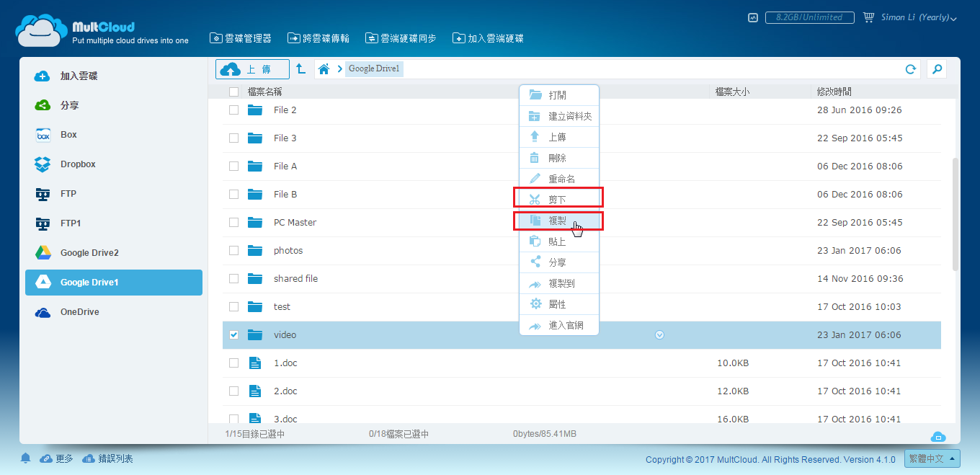980x475 pixels.
Task: Click the traffic monitor icon beside storage usage
Action: point(753,17)
